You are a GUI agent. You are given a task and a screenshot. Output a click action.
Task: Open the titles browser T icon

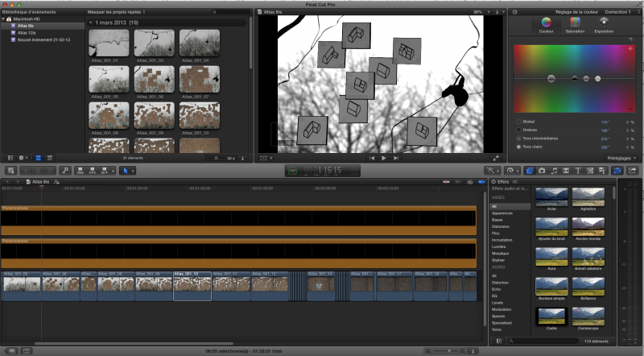click(578, 171)
